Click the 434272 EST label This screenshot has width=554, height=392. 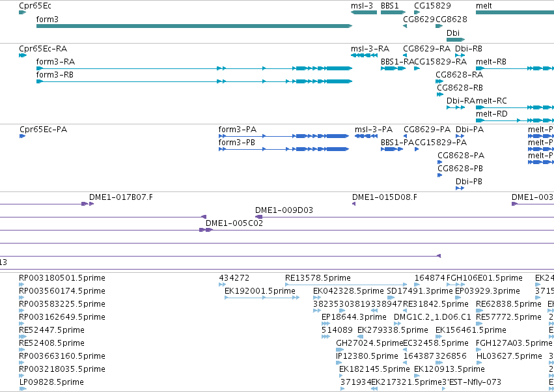(x=234, y=278)
